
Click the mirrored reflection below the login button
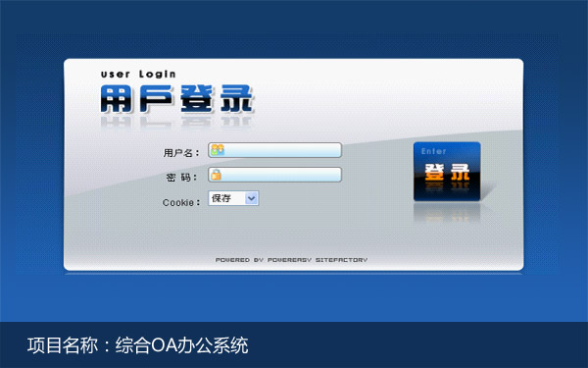point(447,213)
